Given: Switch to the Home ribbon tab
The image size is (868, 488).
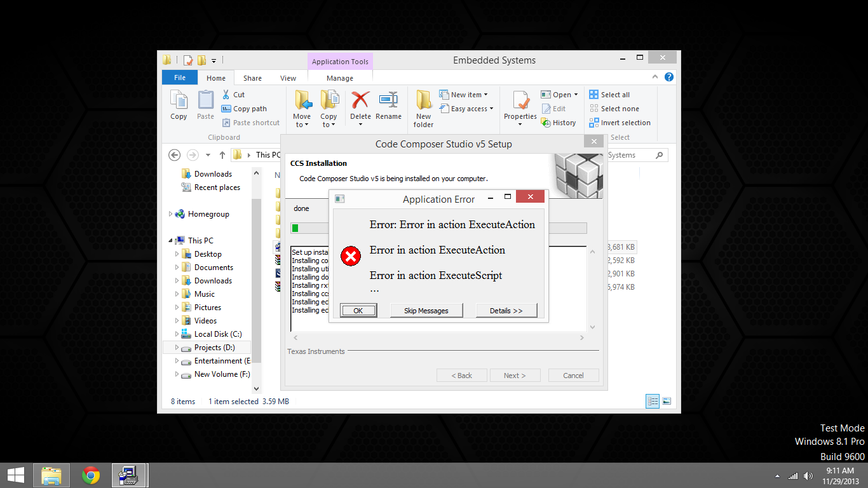Looking at the screenshot, I should 216,78.
